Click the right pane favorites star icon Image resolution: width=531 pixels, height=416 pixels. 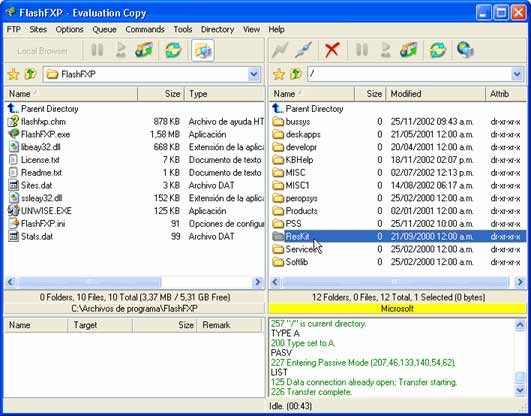point(278,74)
